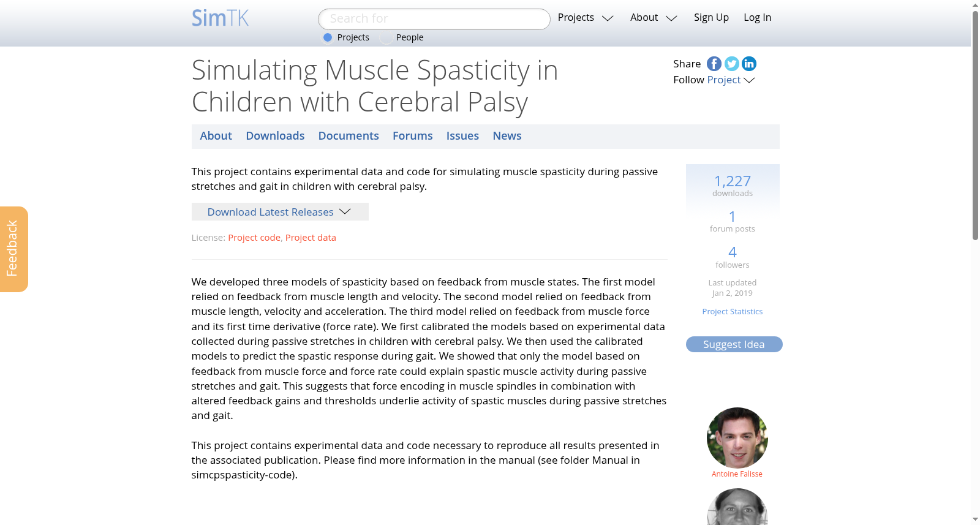980x525 pixels.
Task: Switch to the Downloads tab
Action: tap(275, 136)
